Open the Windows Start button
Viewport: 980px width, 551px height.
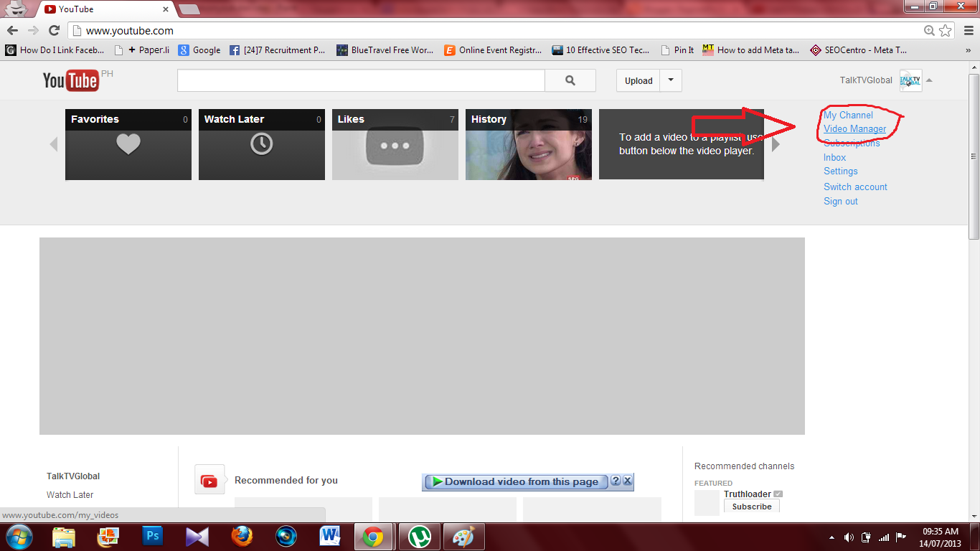[18, 537]
